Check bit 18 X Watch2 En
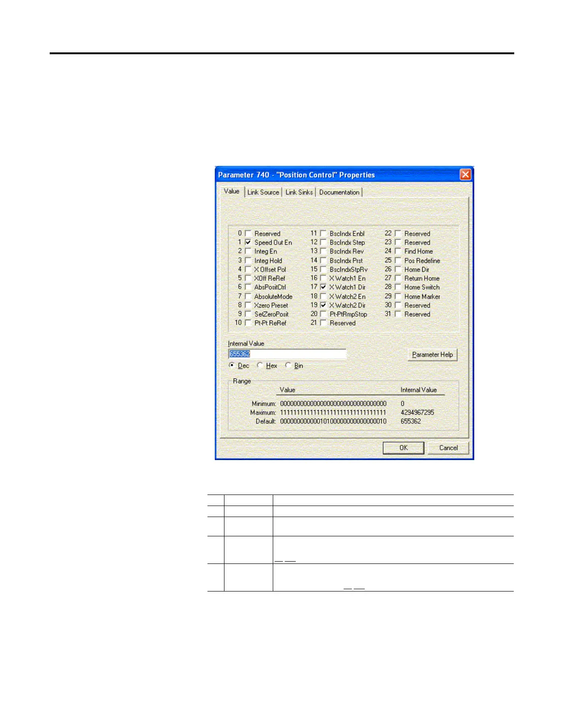This screenshot has height=728, width=563. (323, 296)
